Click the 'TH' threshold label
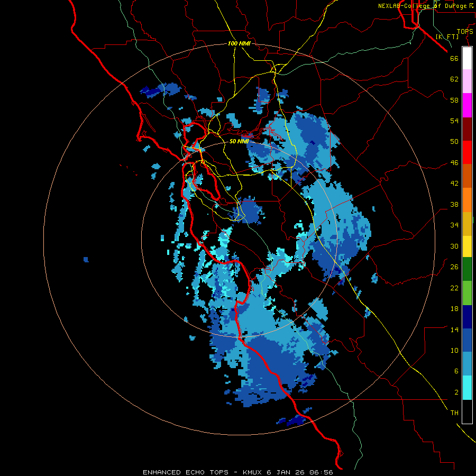The height and width of the screenshot is (476, 476). (454, 413)
